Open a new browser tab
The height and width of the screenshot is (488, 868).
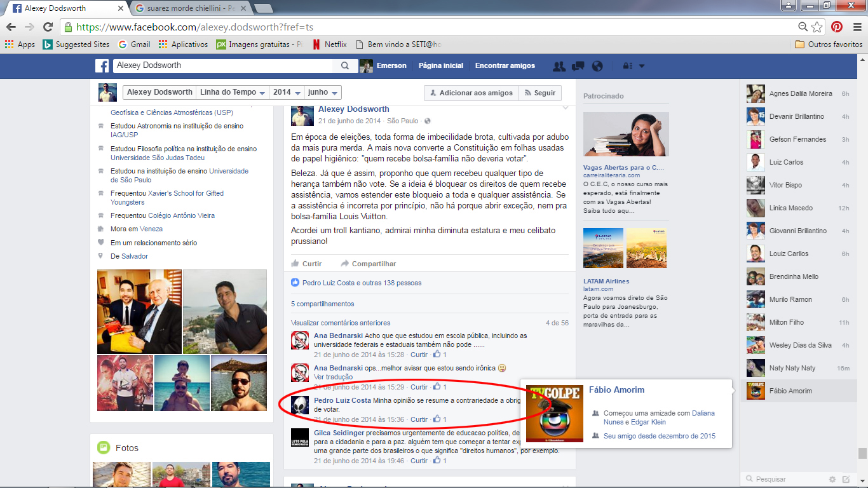pyautogui.click(x=263, y=8)
